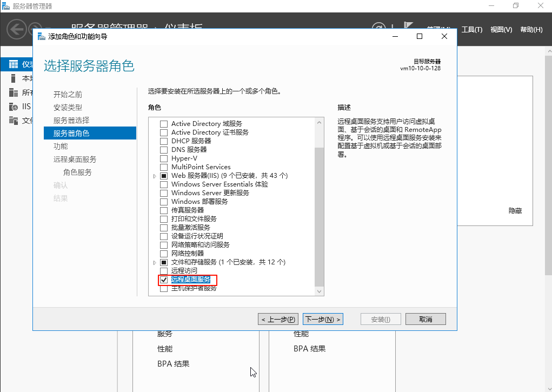Open 远程桌面服务 wizard step
This screenshot has height=392, width=552.
[75, 159]
